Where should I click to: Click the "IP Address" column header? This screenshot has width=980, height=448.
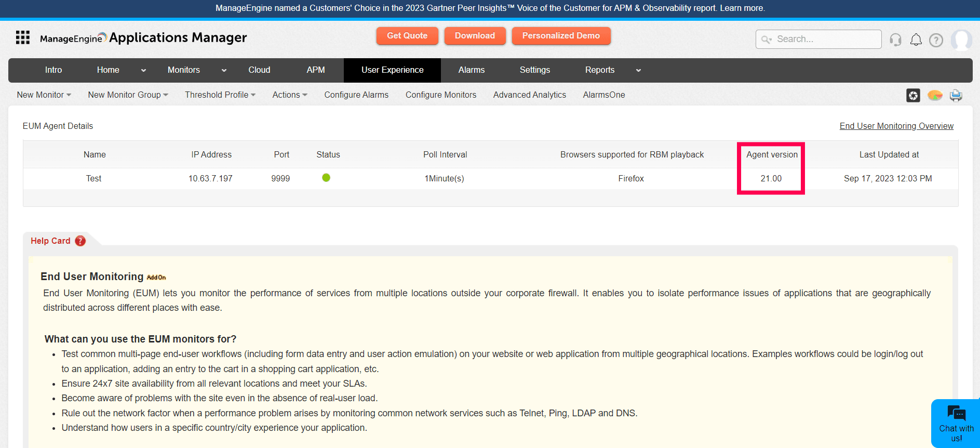click(211, 154)
